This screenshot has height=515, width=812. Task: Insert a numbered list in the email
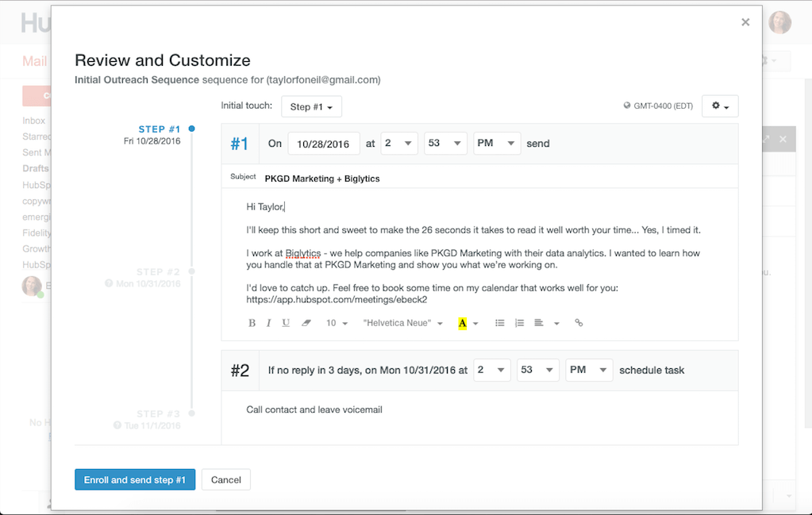[x=521, y=323]
